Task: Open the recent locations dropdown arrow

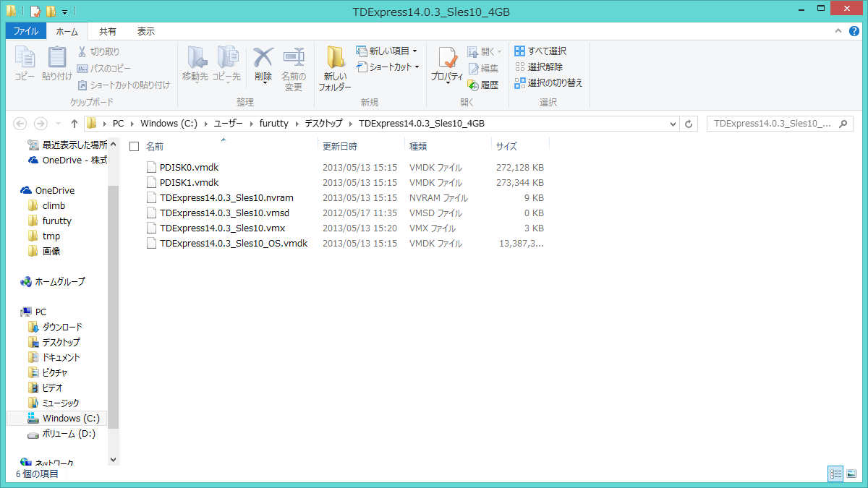Action: pyautogui.click(x=57, y=124)
